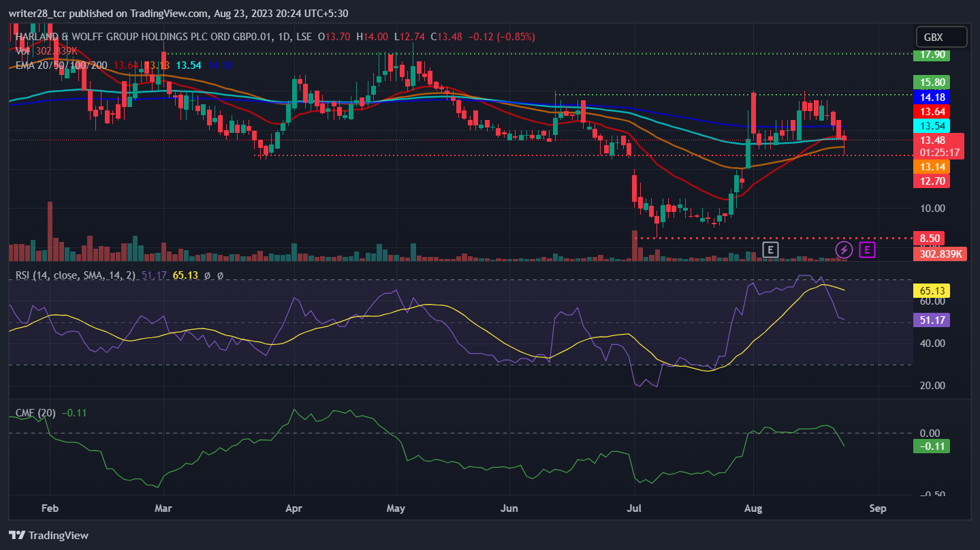The width and height of the screenshot is (980, 550).
Task: Click the Mar label on time axis
Action: click(x=163, y=508)
